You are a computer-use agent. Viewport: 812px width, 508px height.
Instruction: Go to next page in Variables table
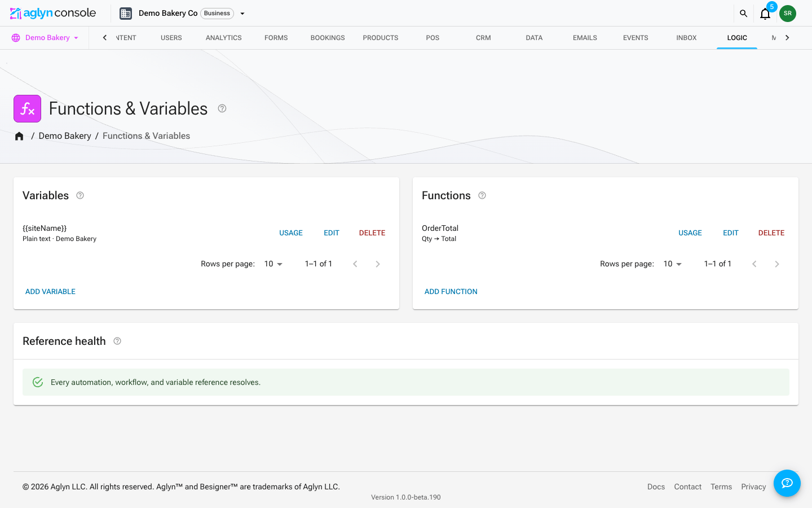378,264
